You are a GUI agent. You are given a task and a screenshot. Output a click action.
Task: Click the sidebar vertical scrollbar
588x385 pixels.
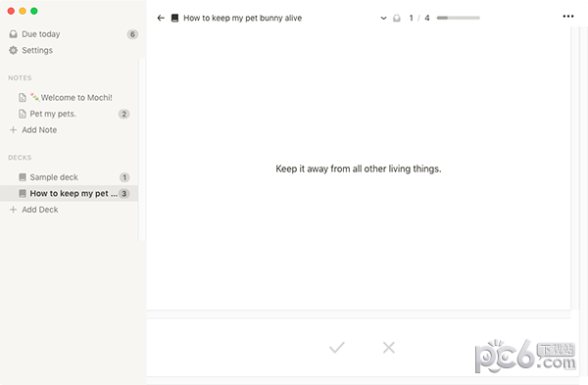[142, 149]
